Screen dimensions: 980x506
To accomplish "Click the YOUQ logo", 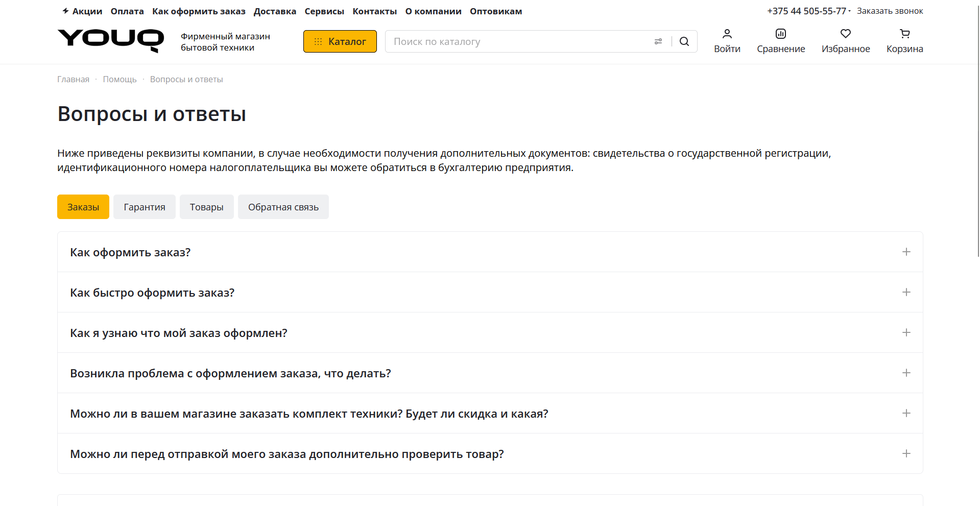I will pos(110,40).
